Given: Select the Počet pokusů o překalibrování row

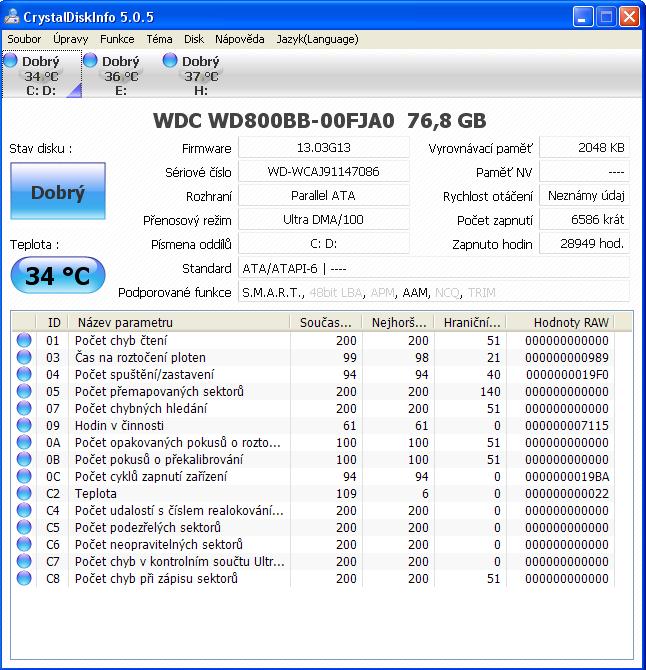Looking at the screenshot, I should click(x=313, y=459).
